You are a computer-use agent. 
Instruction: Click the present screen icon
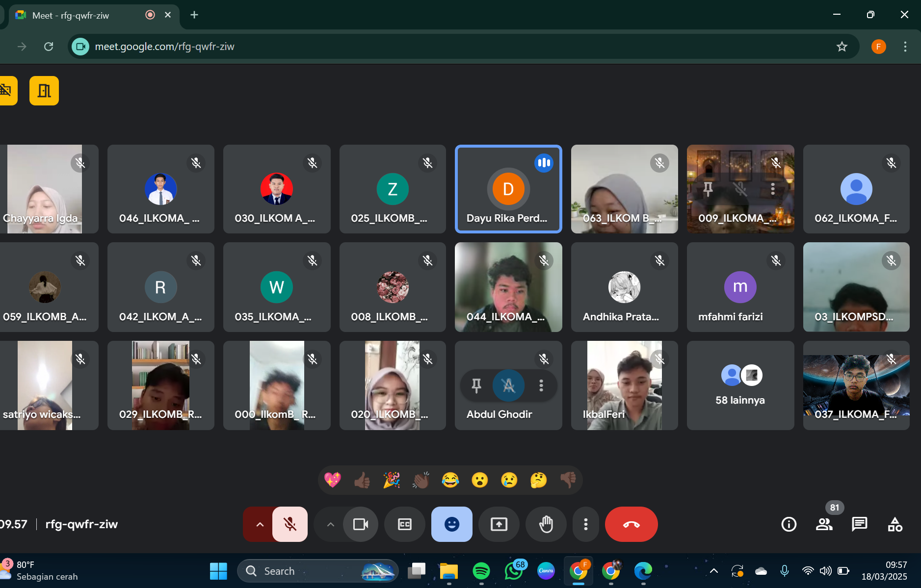click(499, 524)
